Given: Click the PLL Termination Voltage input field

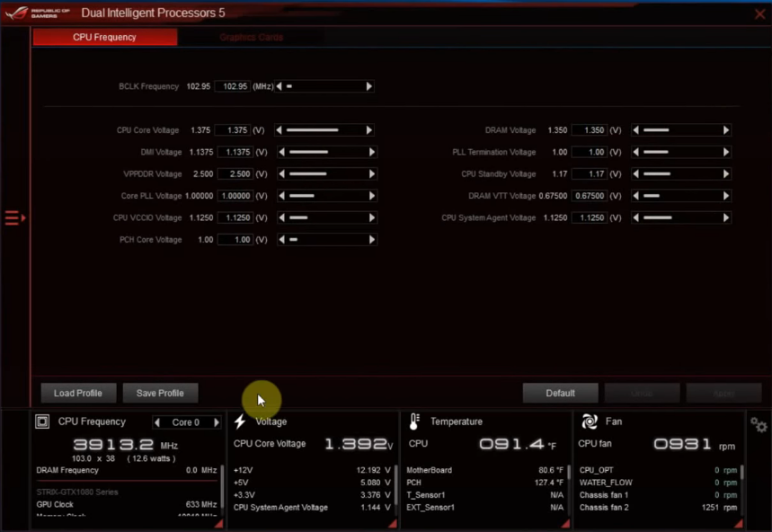Looking at the screenshot, I should coord(590,152).
